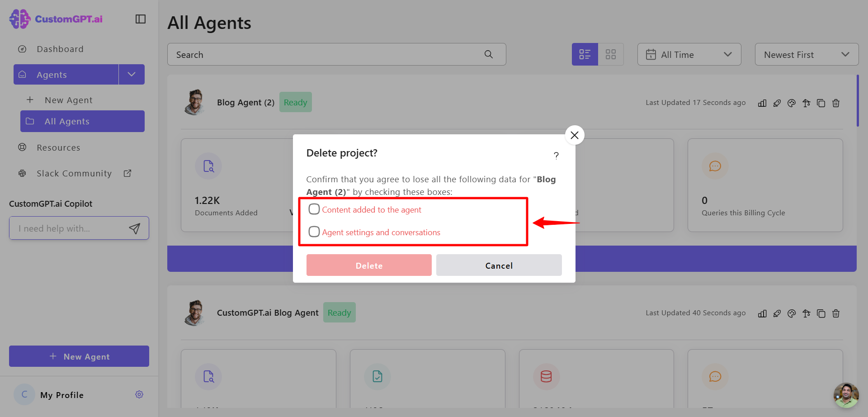Screen dimensions: 868x417
Task: Switch to list view layout
Action: (585, 54)
